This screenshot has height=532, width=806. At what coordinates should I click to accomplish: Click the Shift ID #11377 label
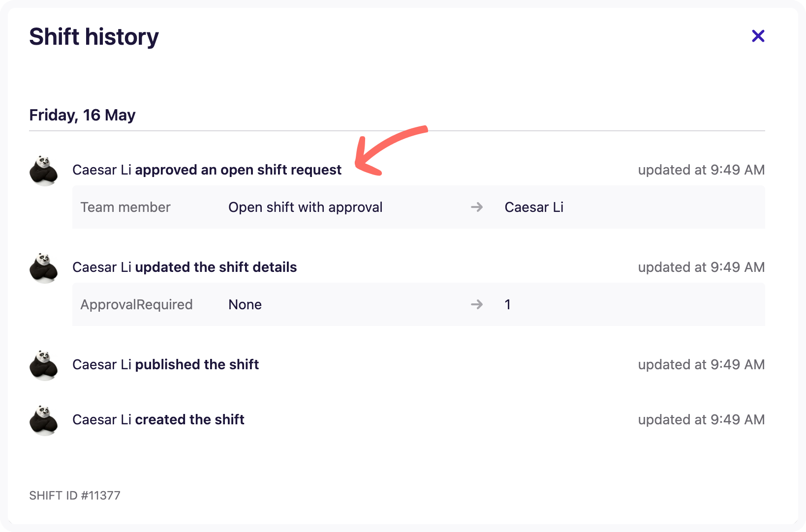[75, 496]
